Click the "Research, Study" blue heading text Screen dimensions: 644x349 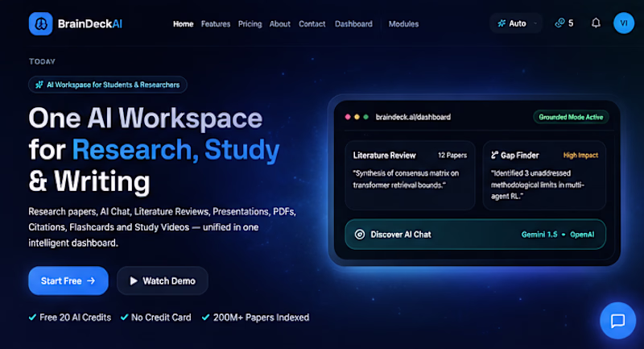175,150
